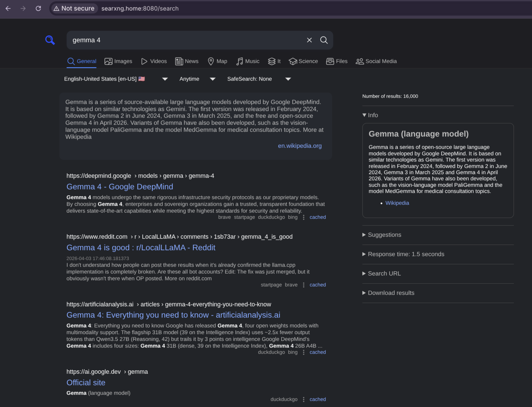This screenshot has width=532, height=407.
Task: Click the www.reddit.com result URL breadcrumb
Action: [180, 237]
